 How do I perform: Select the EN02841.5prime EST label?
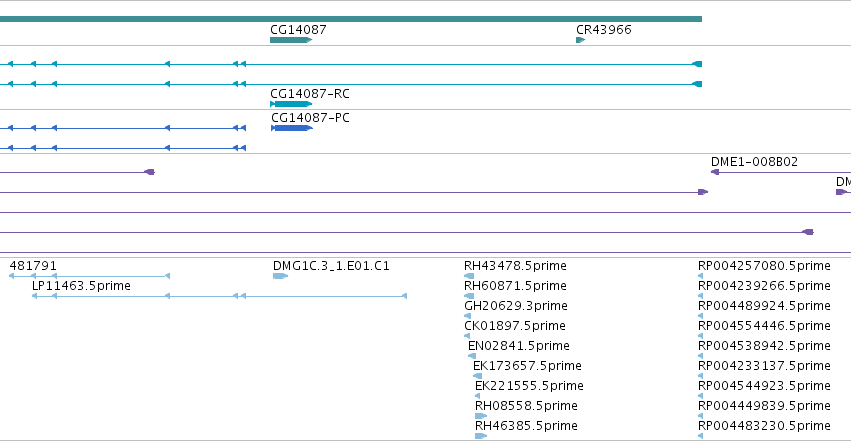coord(519,346)
